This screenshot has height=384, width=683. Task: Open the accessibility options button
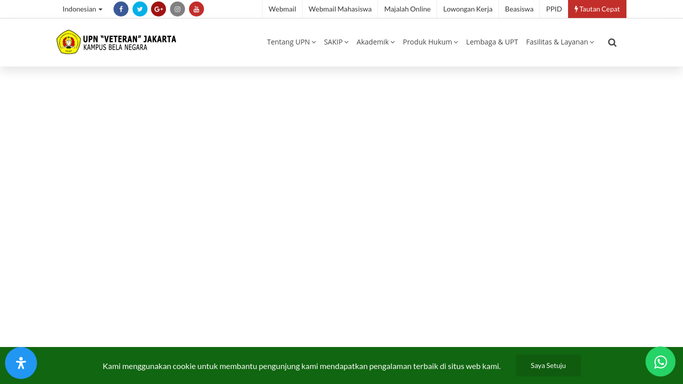(21, 363)
